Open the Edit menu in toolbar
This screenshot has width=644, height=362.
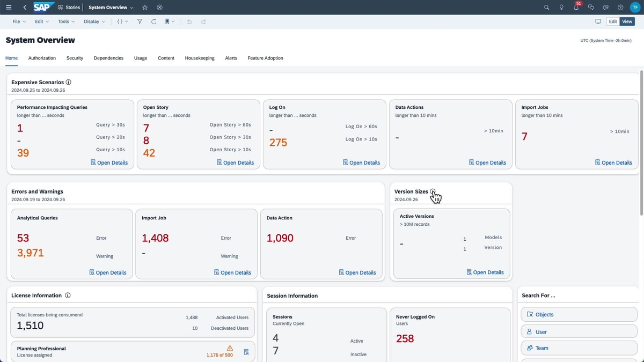[x=42, y=21]
